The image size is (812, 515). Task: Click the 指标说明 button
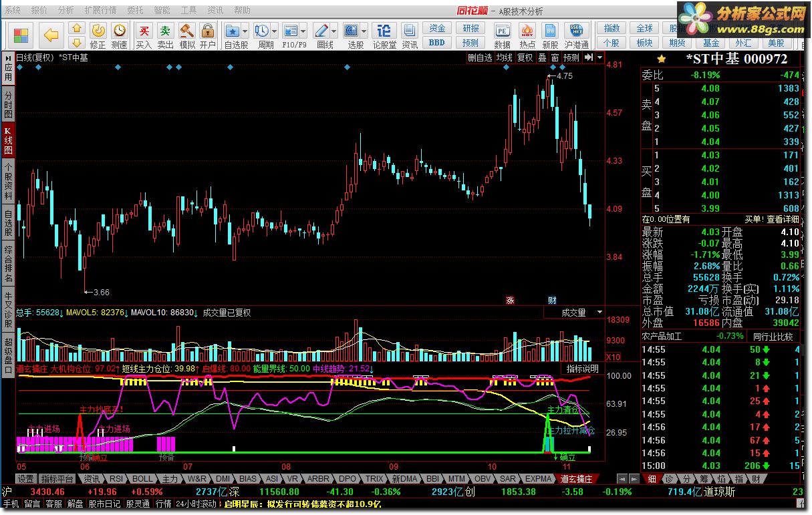(583, 369)
